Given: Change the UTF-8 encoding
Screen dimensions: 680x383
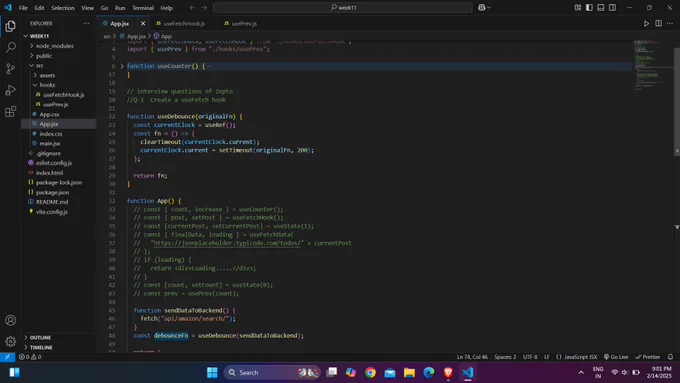Looking at the screenshot, I should [x=530, y=357].
